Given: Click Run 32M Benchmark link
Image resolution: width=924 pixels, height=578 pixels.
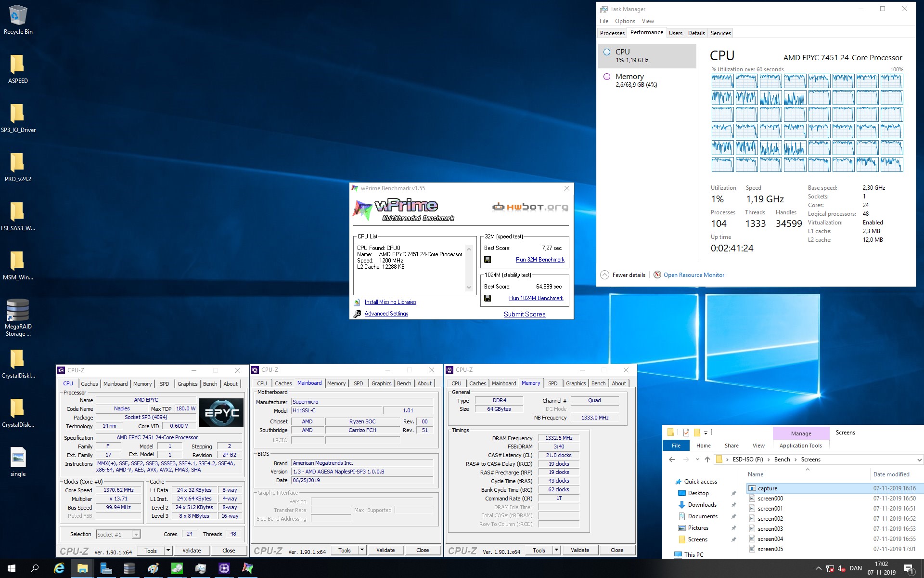Looking at the screenshot, I should coord(540,260).
